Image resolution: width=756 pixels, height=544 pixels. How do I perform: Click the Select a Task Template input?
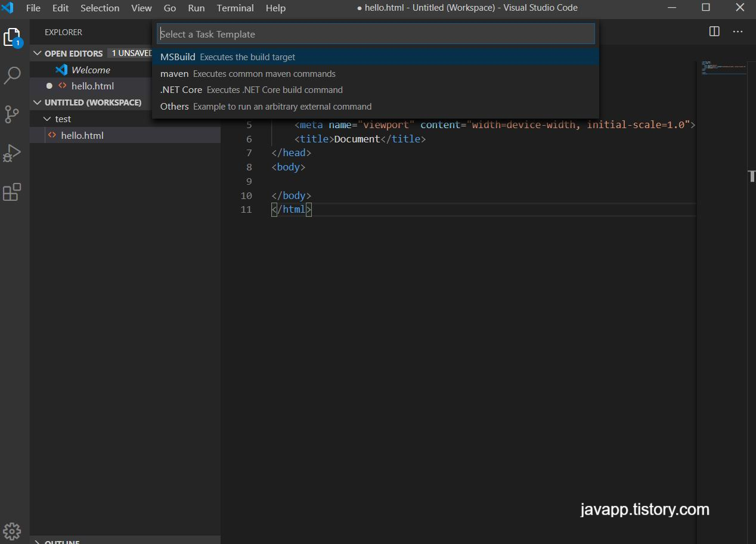click(x=376, y=34)
